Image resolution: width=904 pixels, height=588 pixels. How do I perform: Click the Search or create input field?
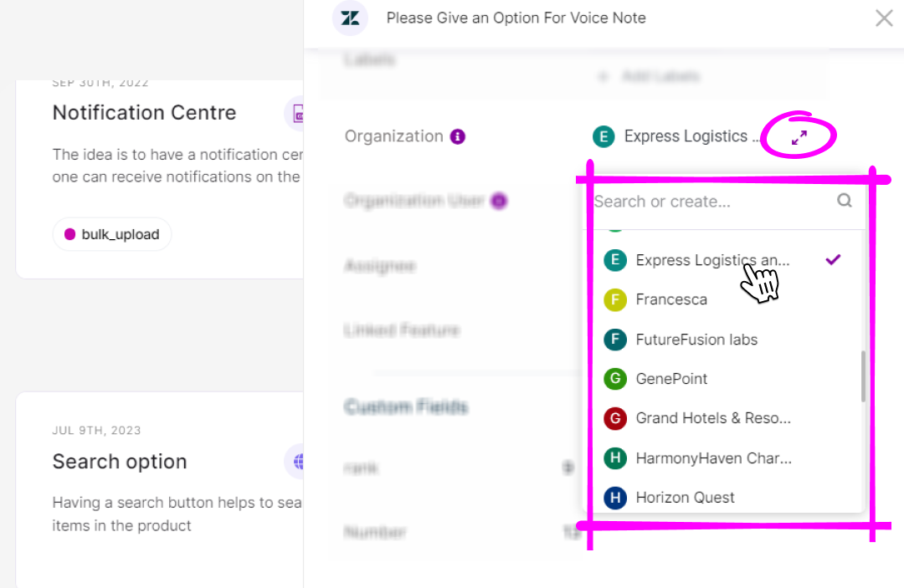[x=711, y=201]
